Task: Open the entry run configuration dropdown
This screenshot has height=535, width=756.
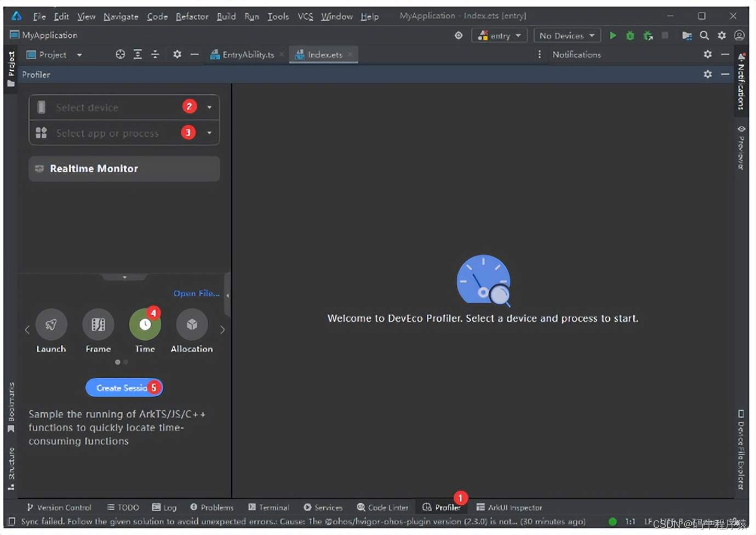Action: coord(500,36)
